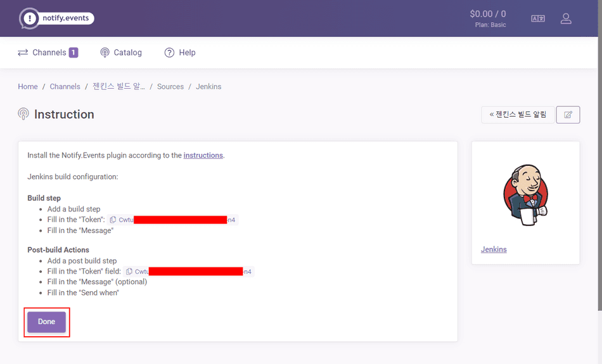Click 'Add a build step' text
This screenshot has height=364, width=602.
point(74,209)
